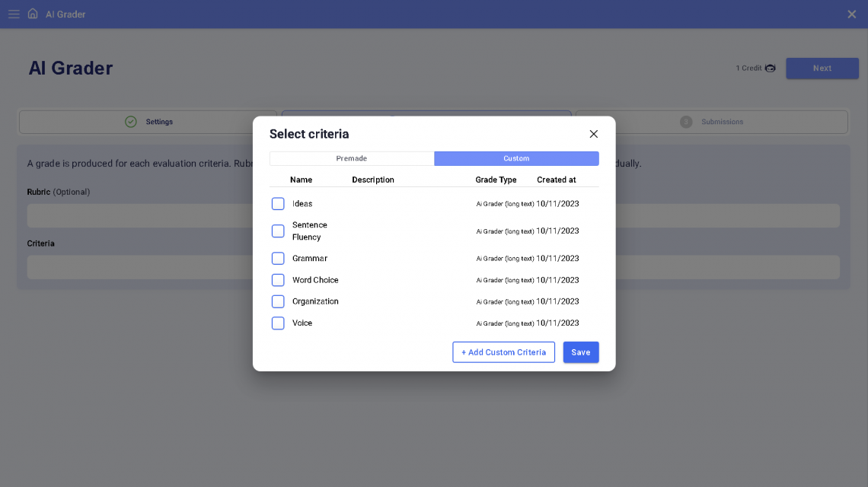This screenshot has height=487, width=868.
Task: Close the Select criteria dialog
Action: (x=593, y=133)
